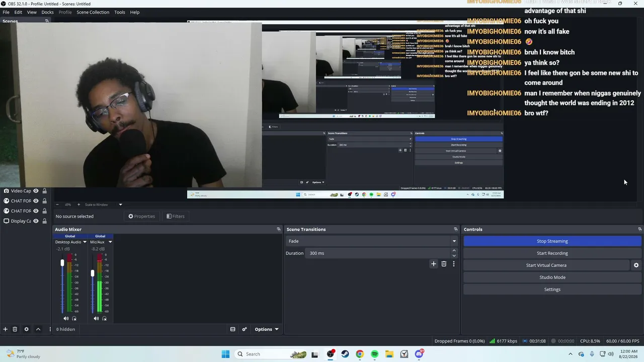Zoom in the preview with plus icon
The image size is (644, 362).
[x=78, y=205]
